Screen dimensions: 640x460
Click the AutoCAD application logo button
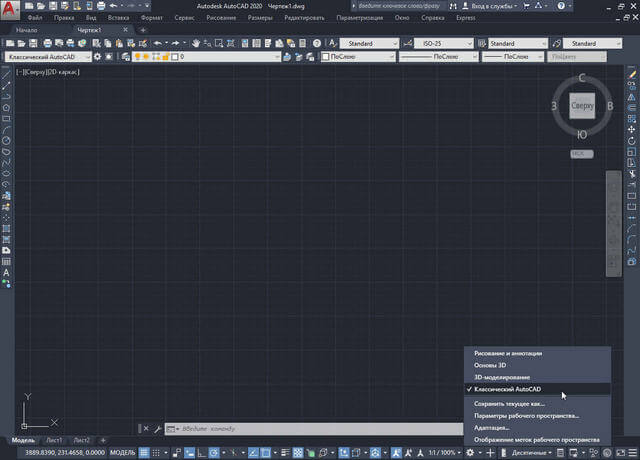(11, 9)
